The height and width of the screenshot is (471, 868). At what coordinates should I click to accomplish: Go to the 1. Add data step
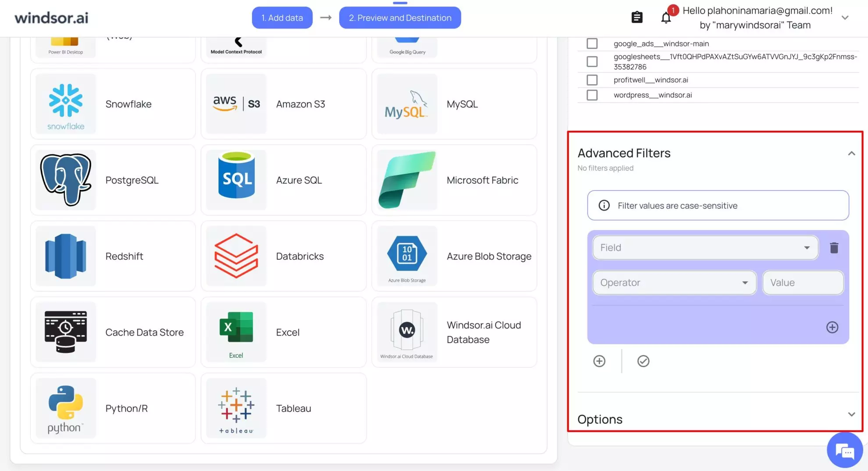pos(282,18)
